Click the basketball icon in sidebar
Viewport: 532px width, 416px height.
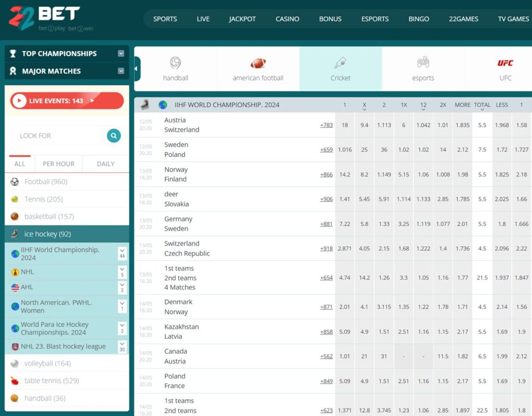pyautogui.click(x=15, y=216)
